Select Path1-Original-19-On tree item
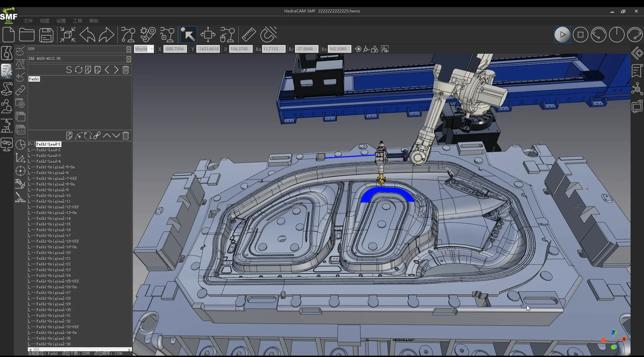 [x=56, y=247]
